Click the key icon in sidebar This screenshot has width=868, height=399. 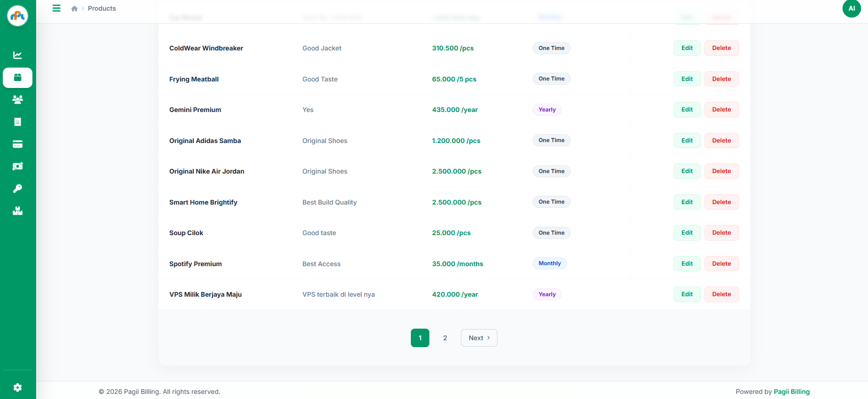click(18, 188)
